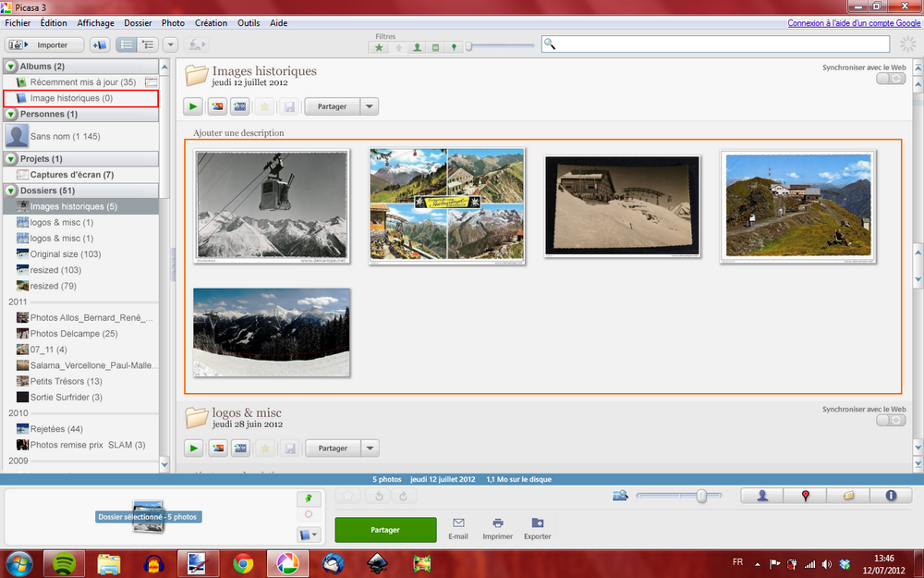Open add-to-album dropdown in tray
Image resolution: width=924 pixels, height=578 pixels.
tap(309, 535)
